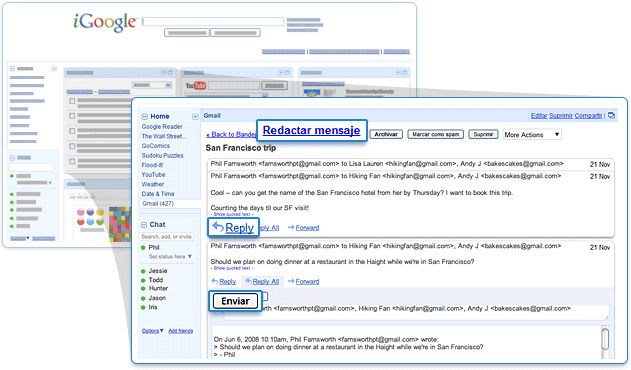Open Flood-It! in Home sidebar
The height and width of the screenshot is (370, 631).
[152, 165]
